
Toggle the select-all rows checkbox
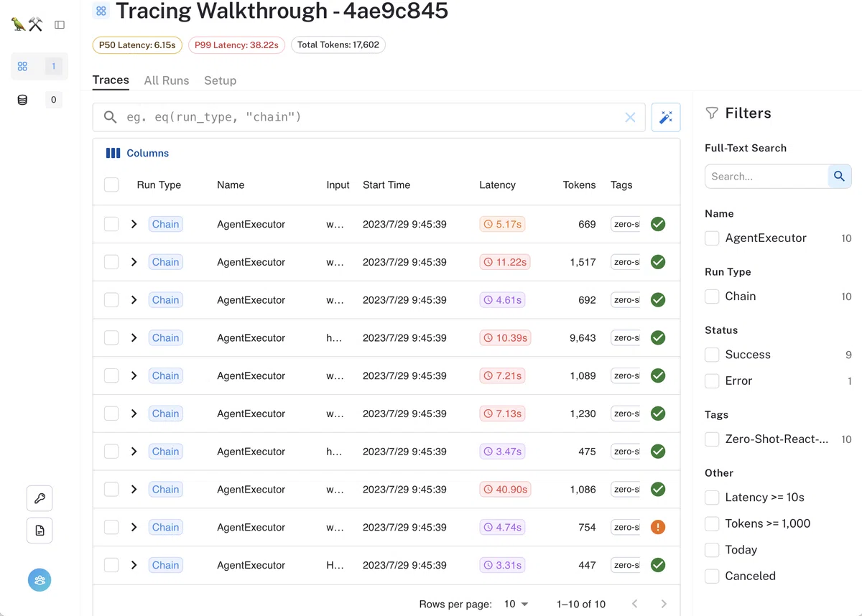[111, 185]
